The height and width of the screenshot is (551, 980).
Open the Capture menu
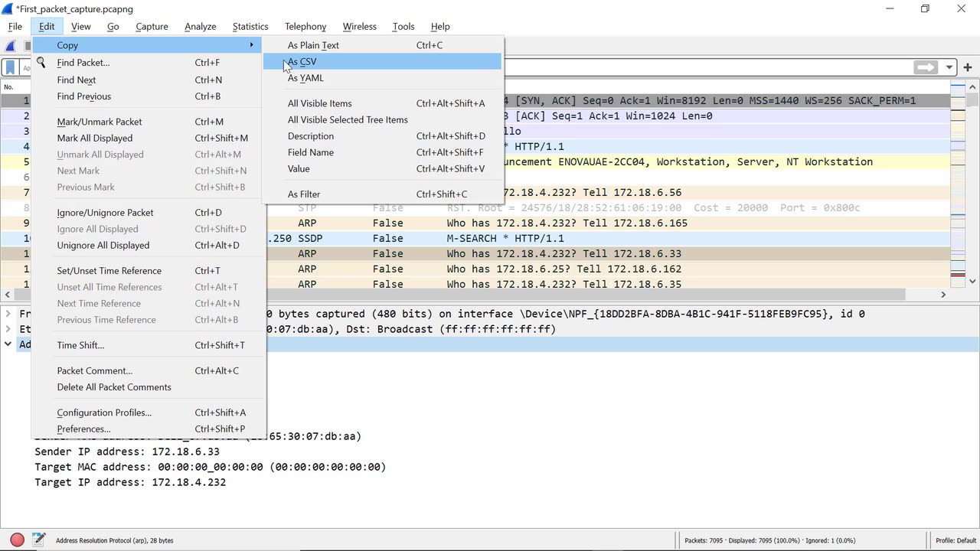point(152,26)
